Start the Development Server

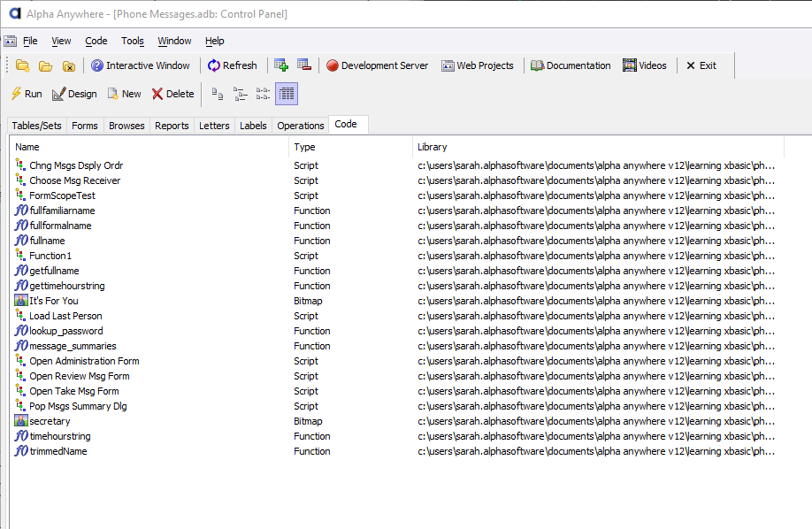[x=377, y=65]
